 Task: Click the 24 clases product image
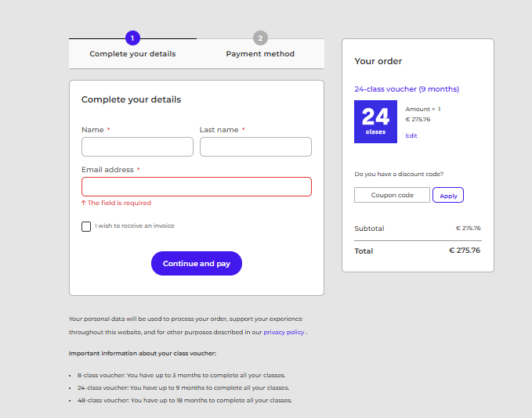click(x=375, y=121)
